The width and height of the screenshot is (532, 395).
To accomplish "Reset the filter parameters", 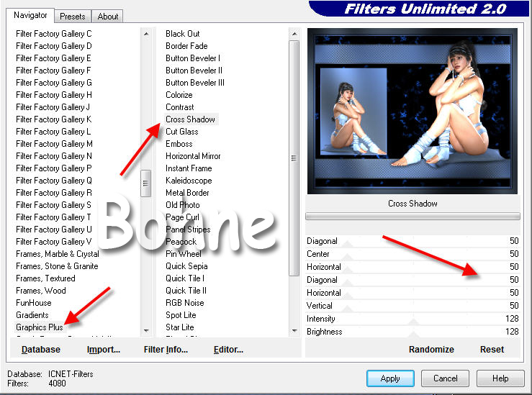I will tap(492, 350).
